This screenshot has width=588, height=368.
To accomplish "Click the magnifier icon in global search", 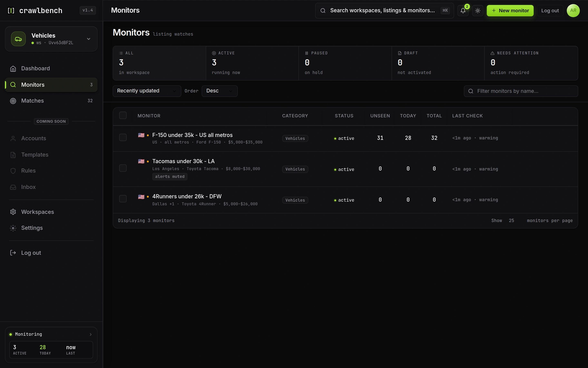I will [323, 10].
